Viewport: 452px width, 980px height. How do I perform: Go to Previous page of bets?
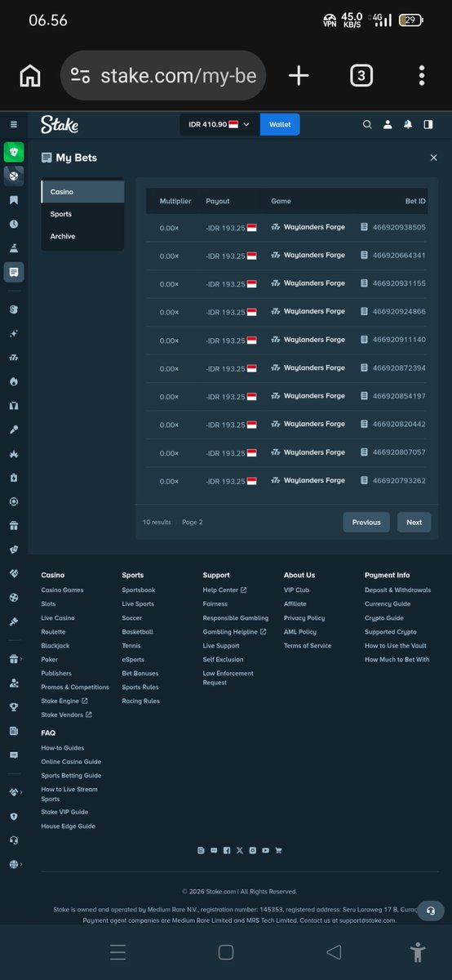pos(366,522)
